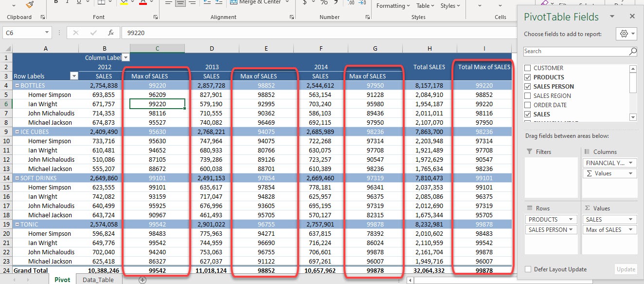Open SALES PERSON field dropdown in Rows

pos(570,230)
